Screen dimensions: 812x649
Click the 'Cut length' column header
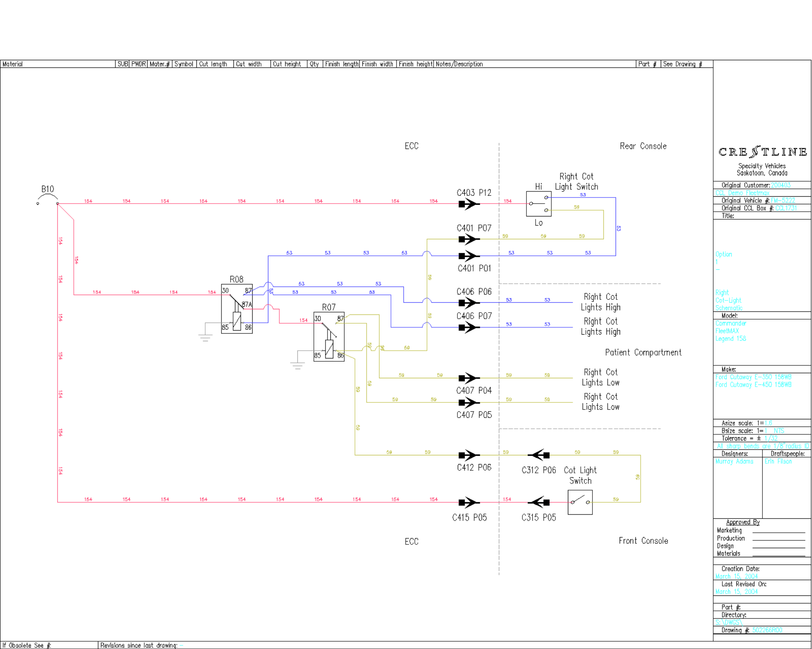[x=213, y=64]
